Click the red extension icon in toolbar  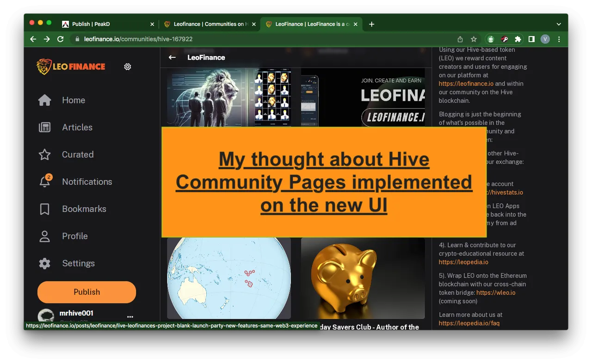click(505, 39)
